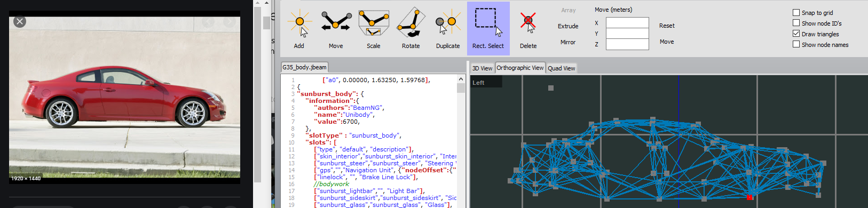Select the Scale tool

click(374, 28)
